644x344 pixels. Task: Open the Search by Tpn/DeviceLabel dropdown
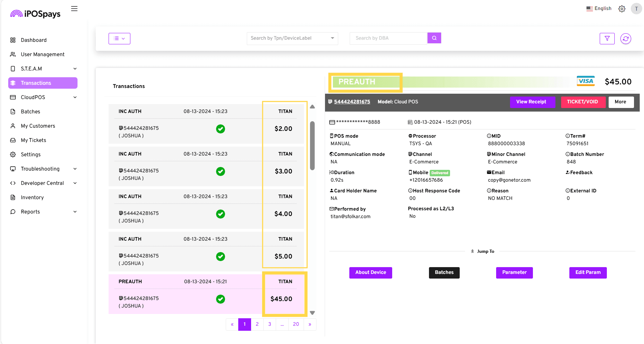[x=292, y=38]
